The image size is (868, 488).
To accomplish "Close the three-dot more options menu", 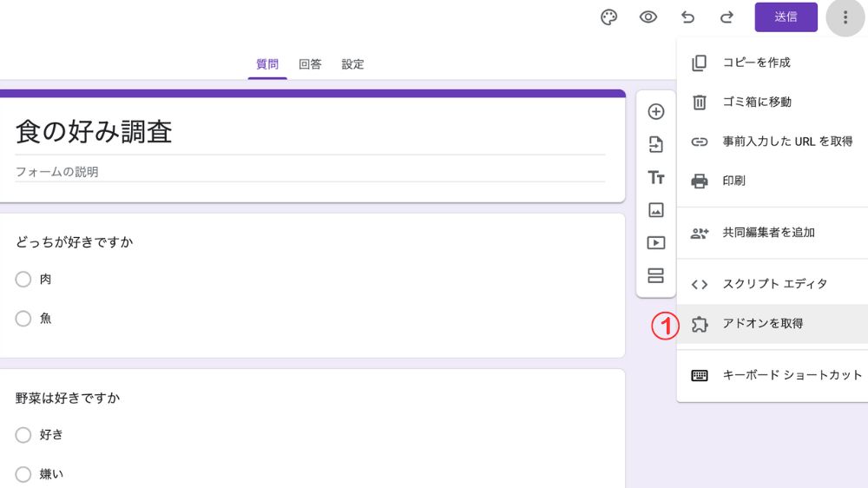I will (x=845, y=17).
